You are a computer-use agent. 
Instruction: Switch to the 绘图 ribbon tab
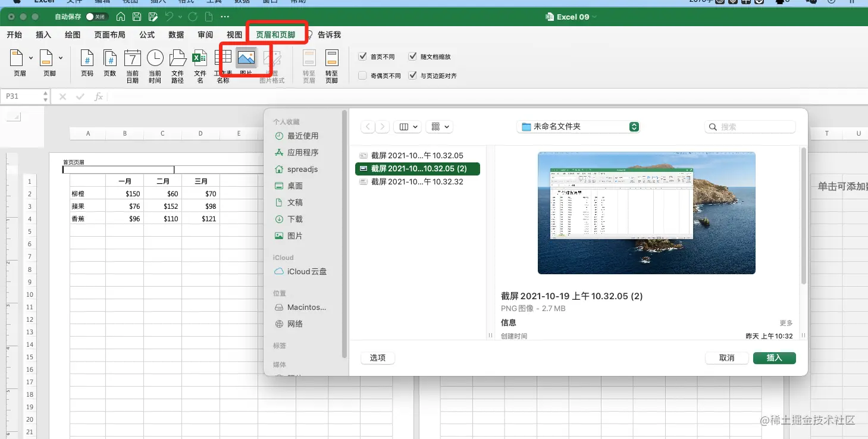[x=73, y=35]
